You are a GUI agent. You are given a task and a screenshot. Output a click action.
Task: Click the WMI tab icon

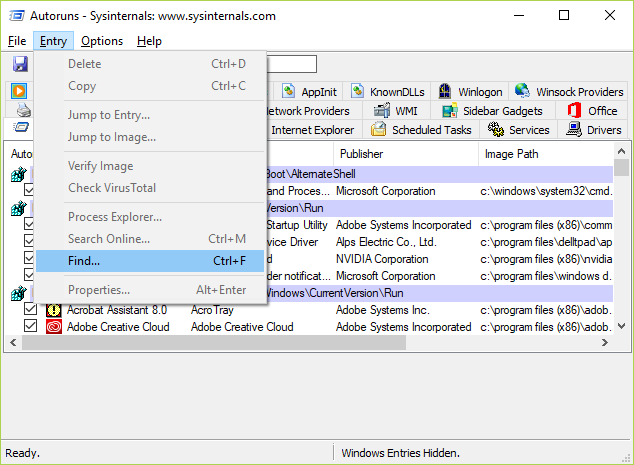[382, 110]
